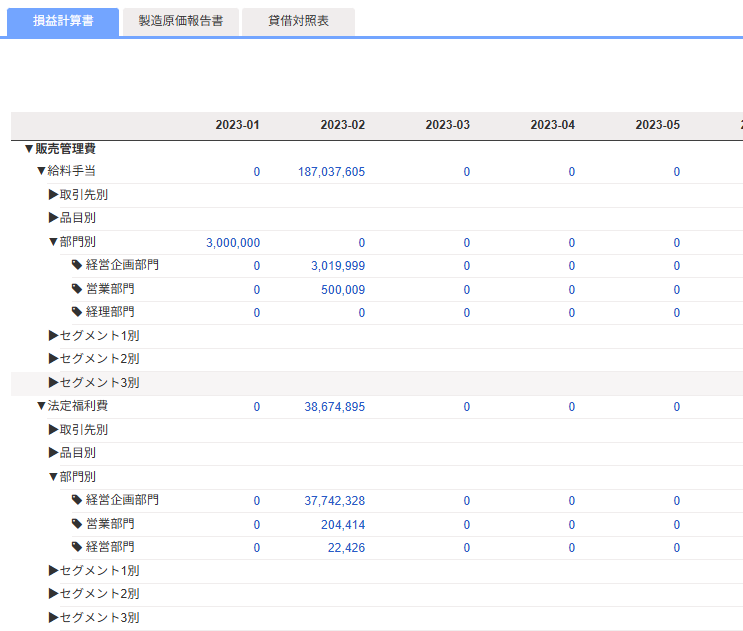Open the 貸借対照表 tab

(x=298, y=21)
